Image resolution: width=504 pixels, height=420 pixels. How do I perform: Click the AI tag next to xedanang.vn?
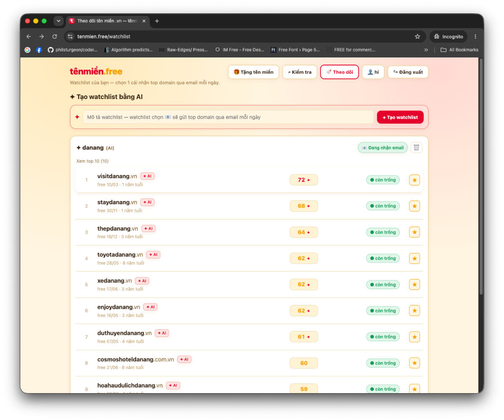pos(142,281)
